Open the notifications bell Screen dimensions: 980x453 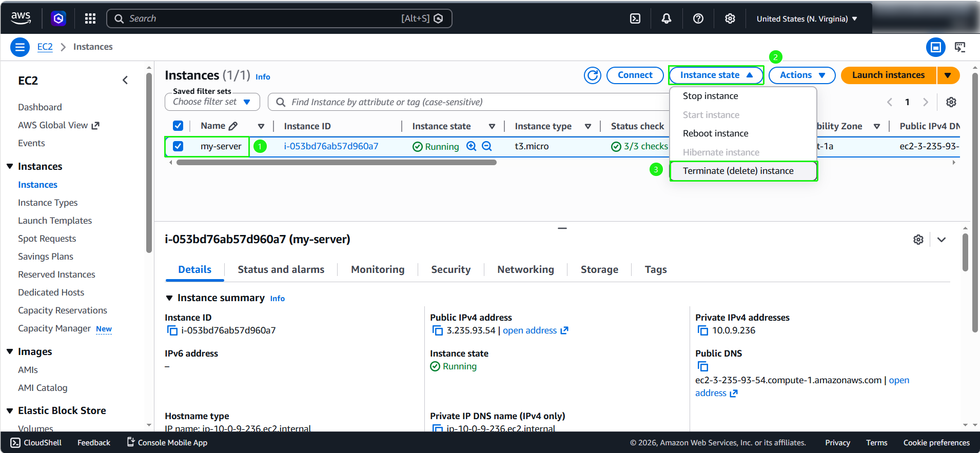click(x=667, y=18)
